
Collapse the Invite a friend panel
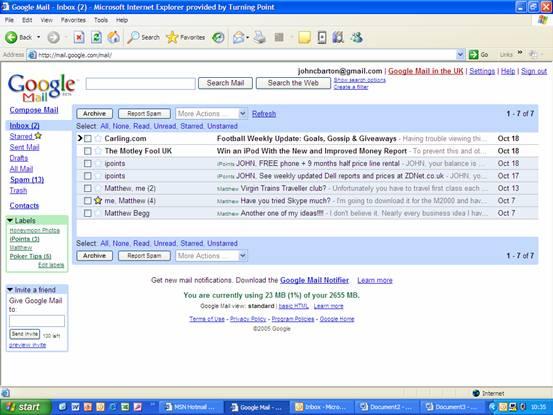[x=10, y=289]
